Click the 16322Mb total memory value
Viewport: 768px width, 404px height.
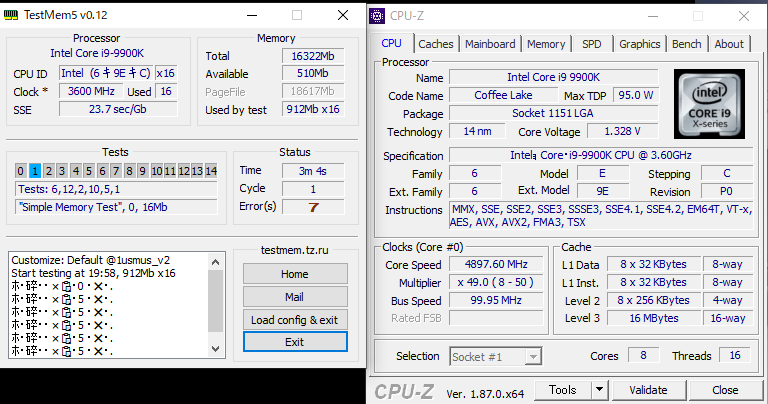pos(313,56)
